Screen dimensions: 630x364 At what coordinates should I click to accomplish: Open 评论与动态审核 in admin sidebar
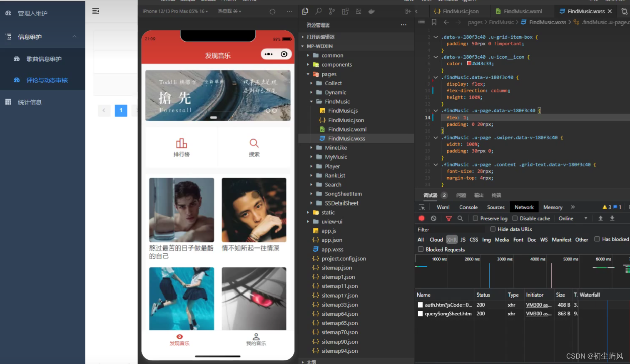click(47, 80)
